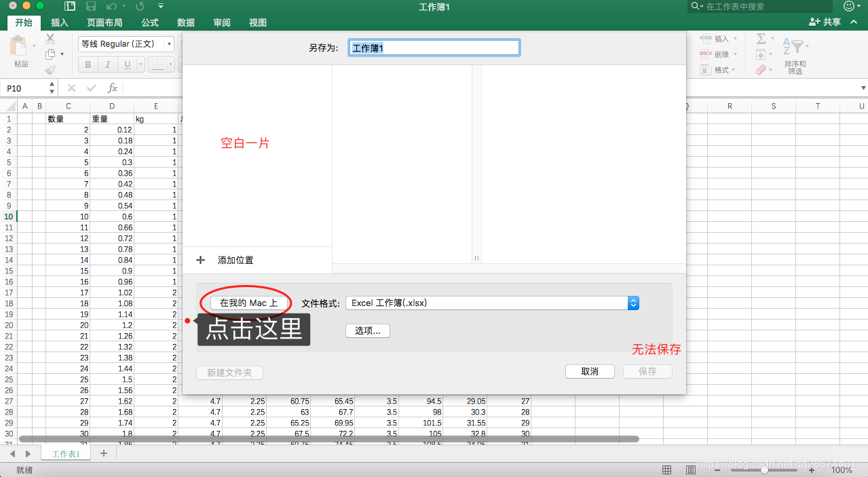Click the cut scissors icon
Screen dimensions: 868x477
coord(50,39)
